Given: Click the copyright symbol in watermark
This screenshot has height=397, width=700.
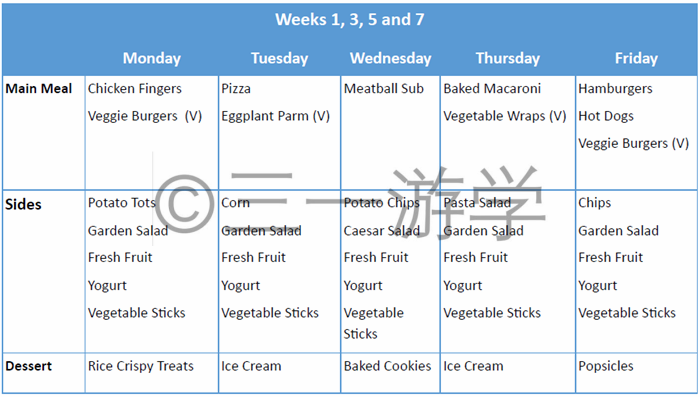Looking at the screenshot, I should coord(182,204).
